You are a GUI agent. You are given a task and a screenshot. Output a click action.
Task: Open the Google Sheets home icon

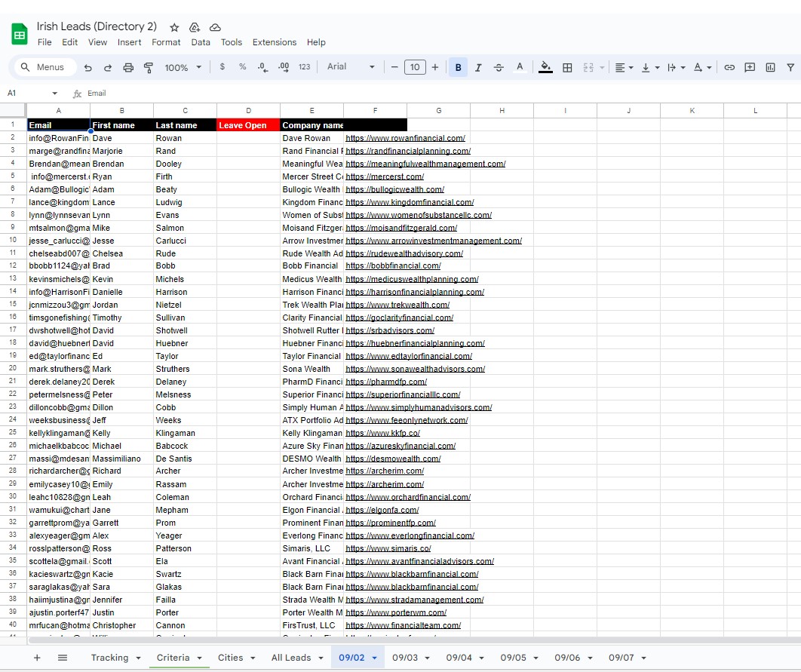click(20, 34)
